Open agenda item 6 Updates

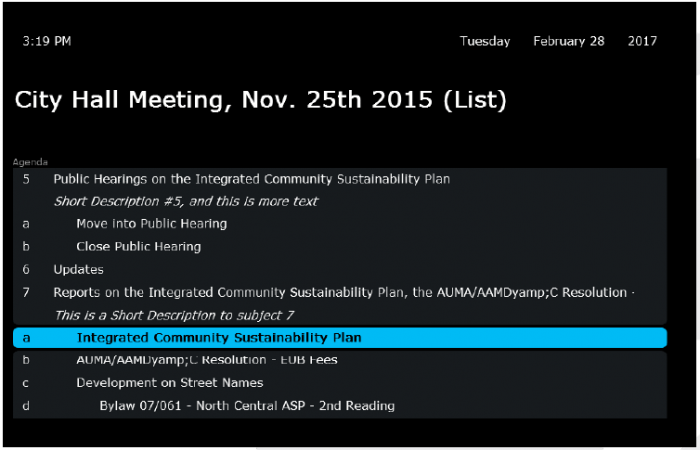click(x=78, y=270)
